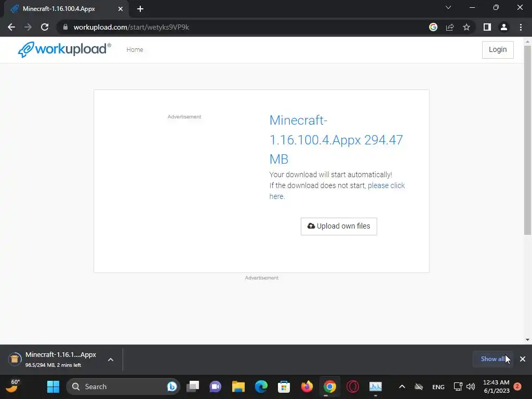Click the Chrome taskbar icon
The height and width of the screenshot is (399, 532).
click(329, 387)
